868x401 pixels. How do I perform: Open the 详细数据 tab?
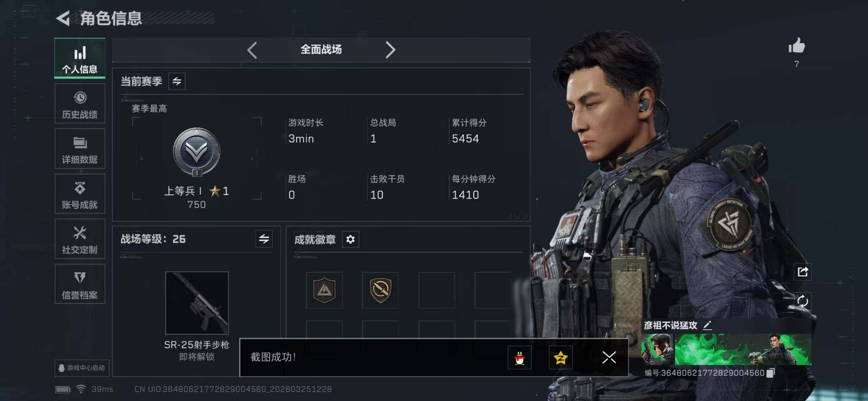coord(80,148)
